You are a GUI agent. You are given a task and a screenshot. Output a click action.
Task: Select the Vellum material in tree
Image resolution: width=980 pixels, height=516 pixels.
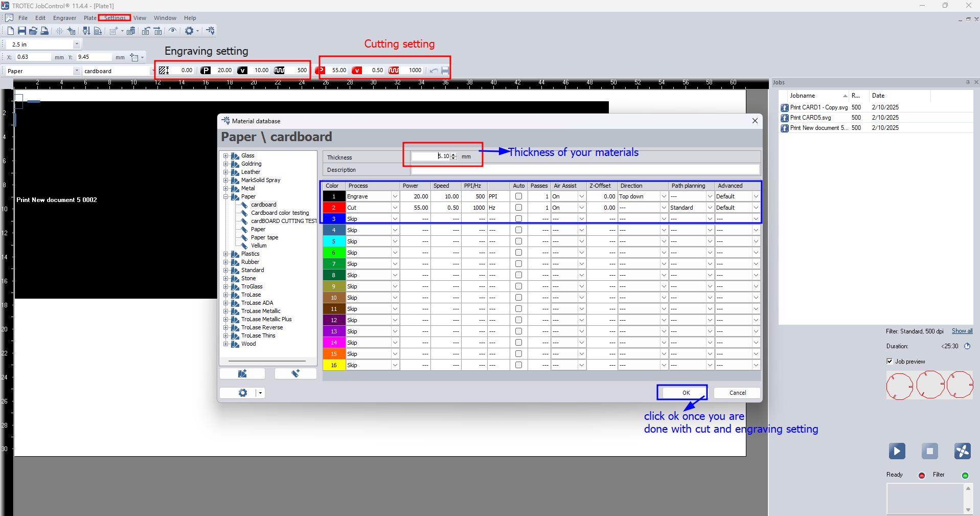coord(259,245)
